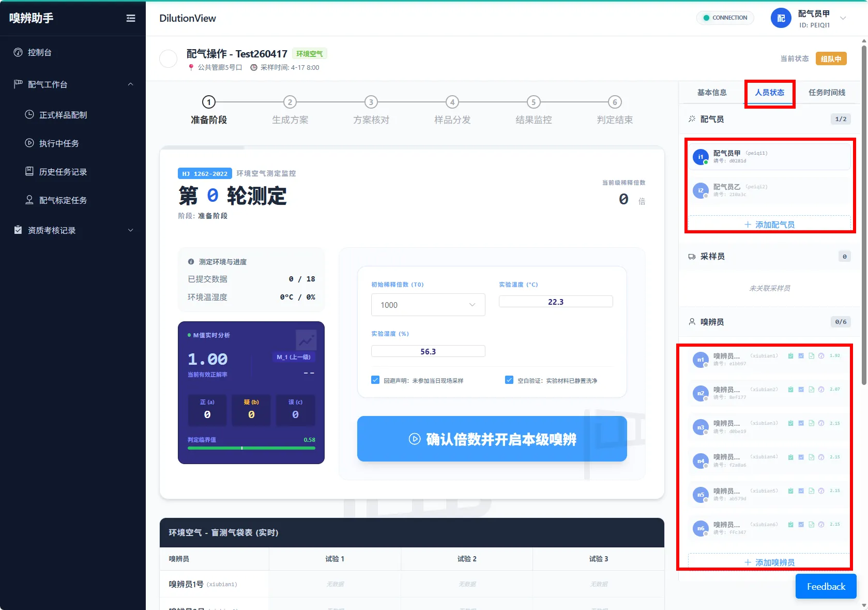Click 添加嗅辨员 button
The width and height of the screenshot is (868, 610).
770,562
